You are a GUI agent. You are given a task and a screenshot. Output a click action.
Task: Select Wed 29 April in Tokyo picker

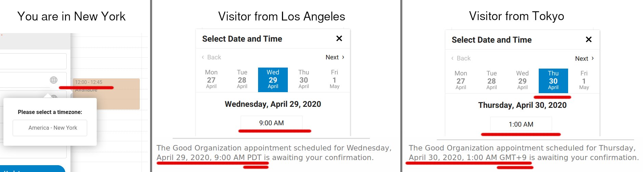522,81
